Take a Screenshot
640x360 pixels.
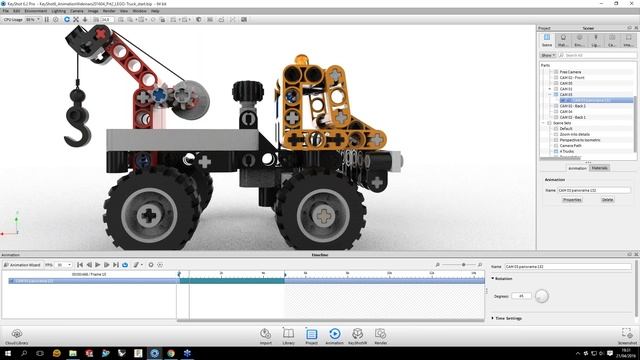tap(627, 337)
